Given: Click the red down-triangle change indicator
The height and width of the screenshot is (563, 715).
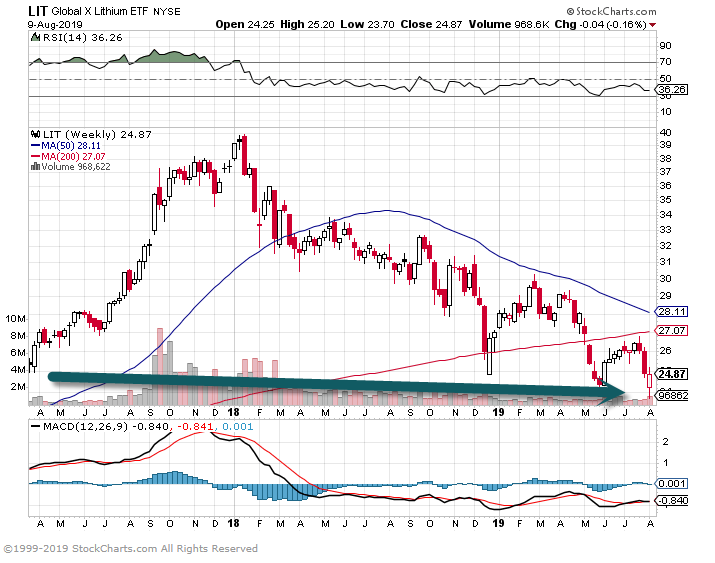Looking at the screenshot, I should click(x=653, y=25).
